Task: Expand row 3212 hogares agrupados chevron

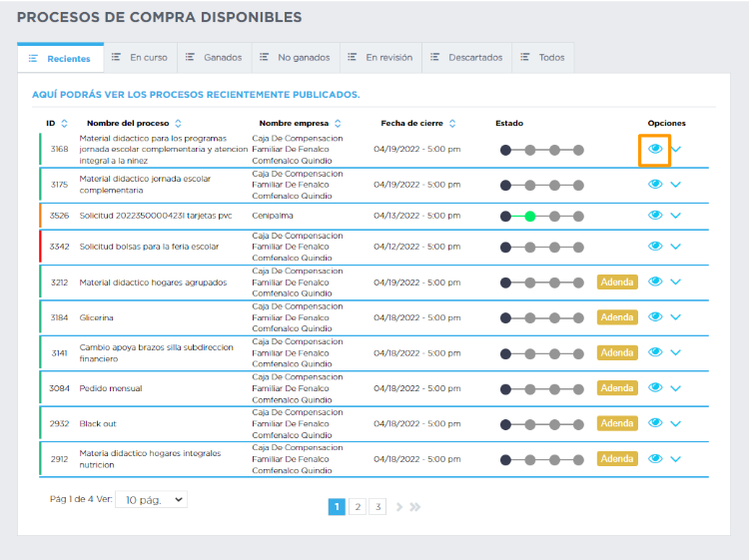Action: pyautogui.click(x=675, y=282)
